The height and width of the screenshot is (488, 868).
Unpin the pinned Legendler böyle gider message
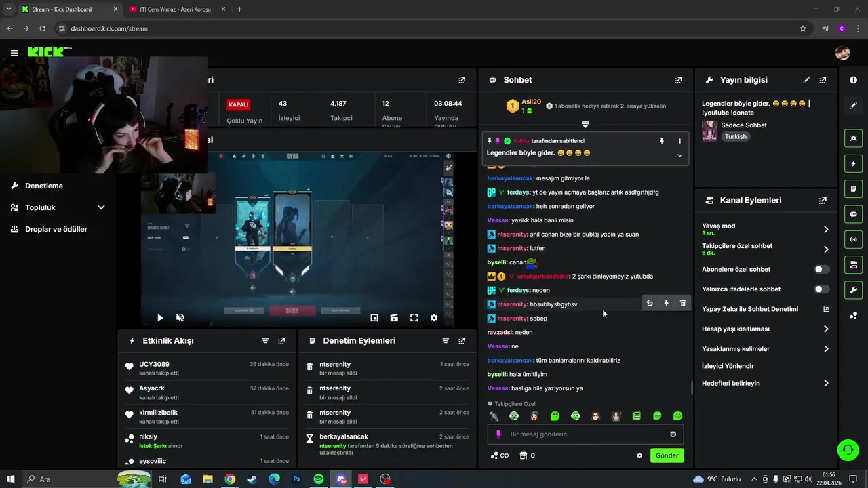coord(662,141)
